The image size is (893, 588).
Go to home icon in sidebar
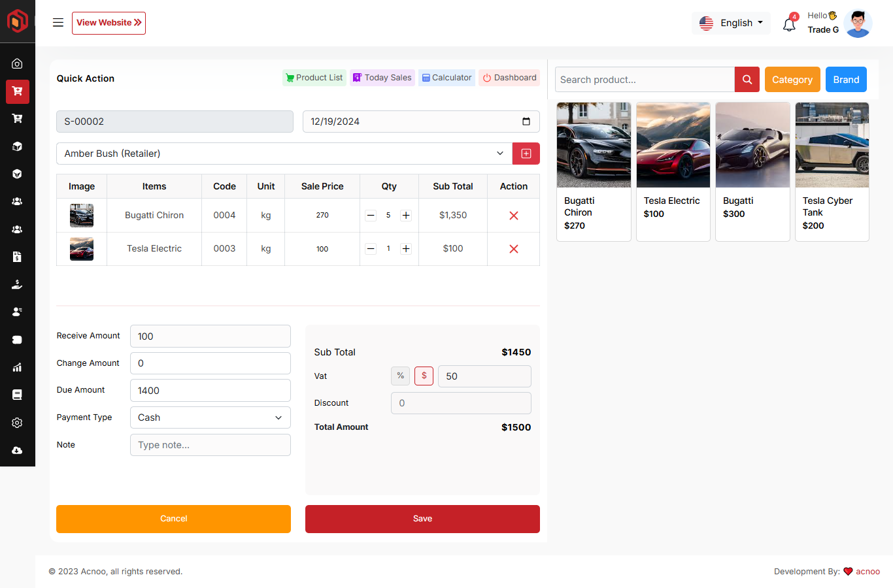coord(17,63)
